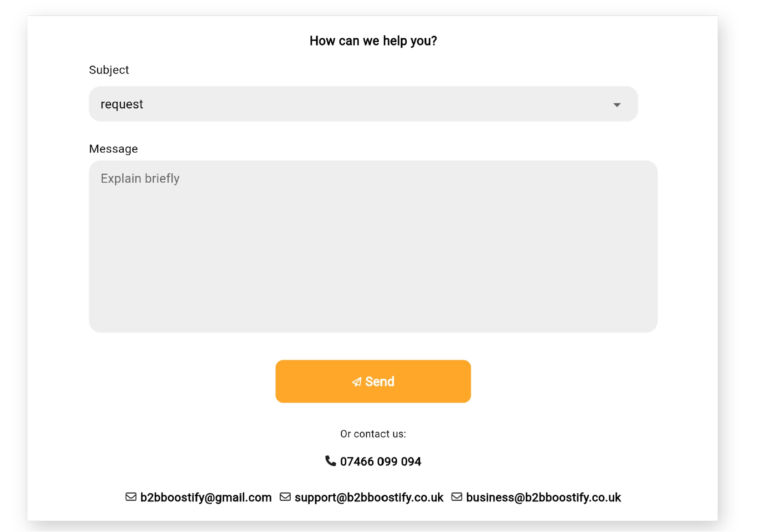Select the support@b2bboostify.co.uk email address
This screenshot has width=762, height=532.
point(369,497)
